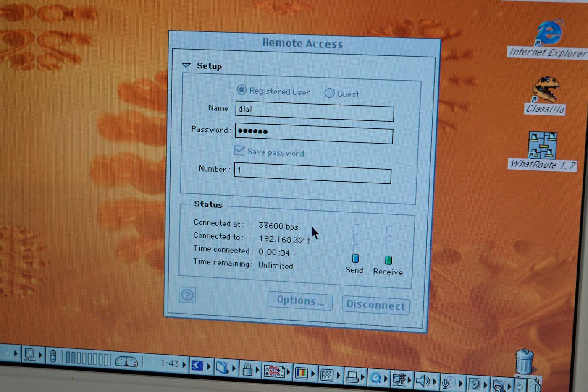Open the sound volume control strip popup

tap(422, 381)
